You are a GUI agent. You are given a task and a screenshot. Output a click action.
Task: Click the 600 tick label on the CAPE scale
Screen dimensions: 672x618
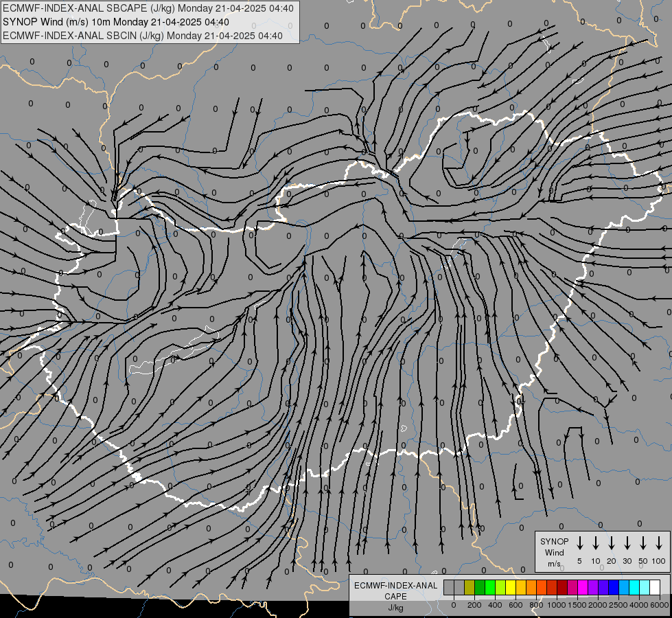tap(515, 605)
